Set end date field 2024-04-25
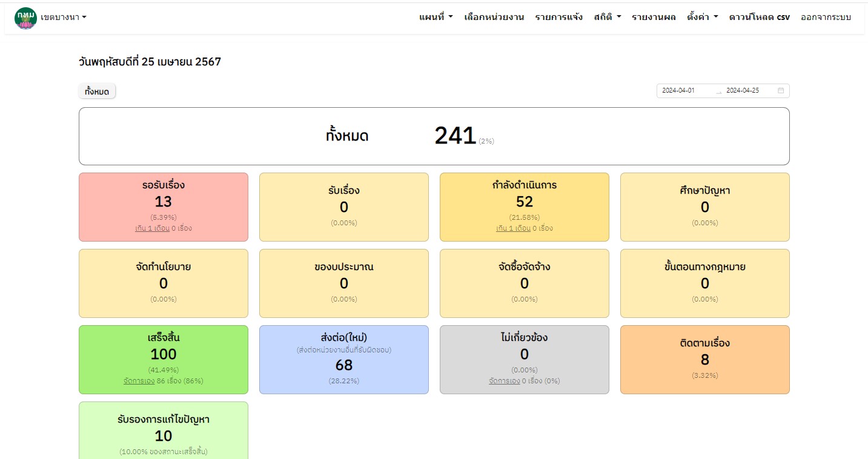Viewport: 868px width, 459px height. click(x=750, y=91)
